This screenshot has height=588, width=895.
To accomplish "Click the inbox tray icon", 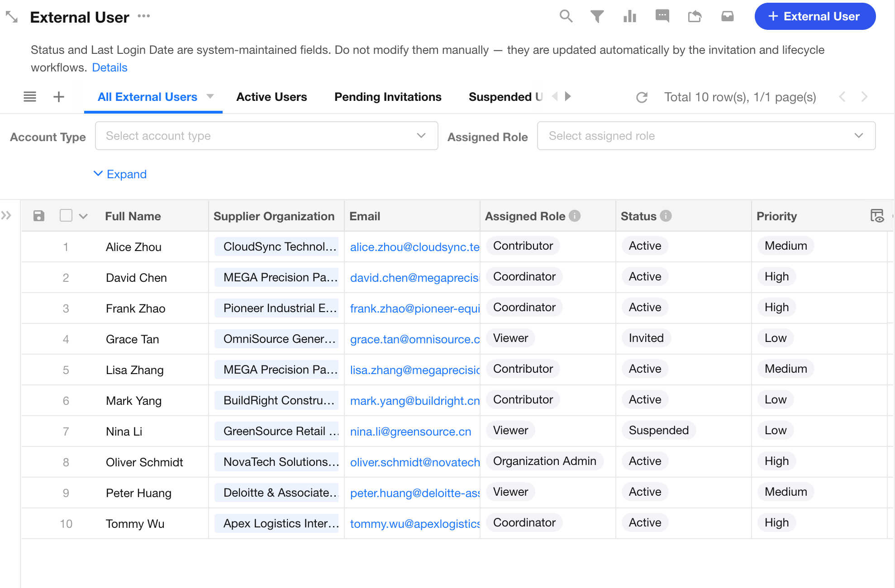I will (x=728, y=17).
